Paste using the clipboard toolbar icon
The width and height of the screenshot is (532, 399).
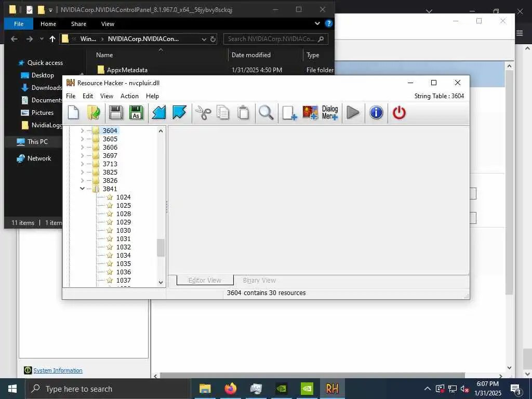point(243,113)
